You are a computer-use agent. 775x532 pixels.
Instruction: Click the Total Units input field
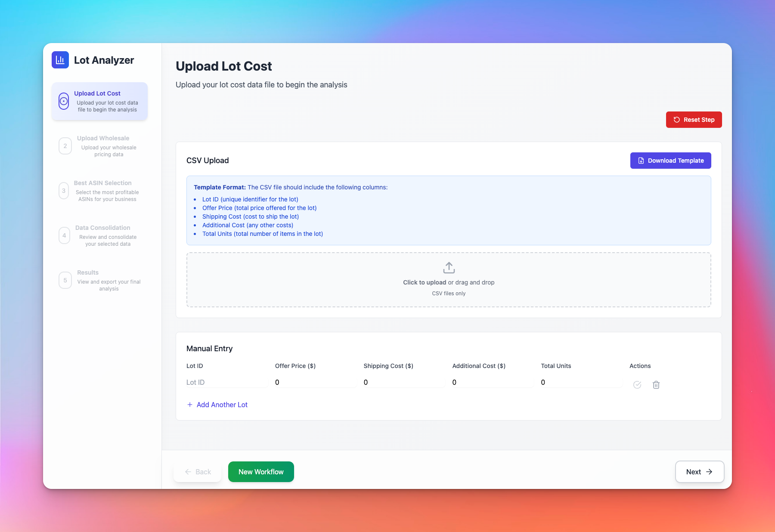click(582, 382)
